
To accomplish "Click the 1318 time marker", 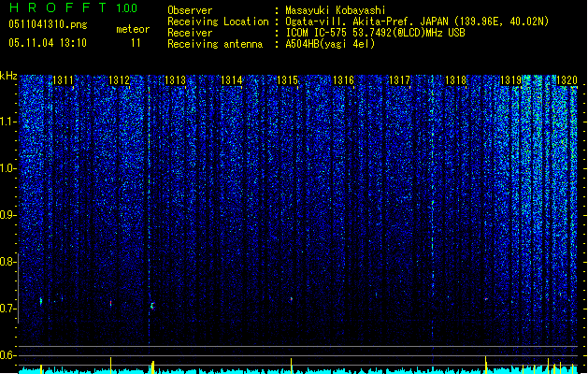I will (x=455, y=80).
